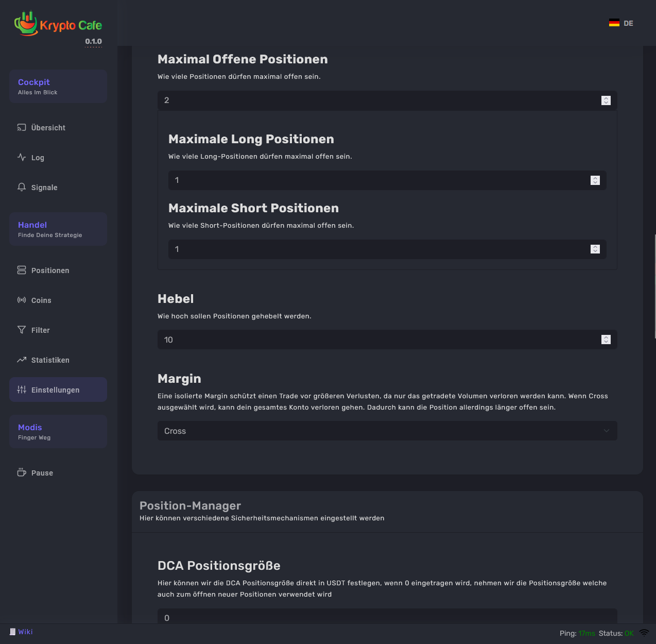Click the Log activity icon
This screenshot has width=656, height=644.
click(22, 157)
